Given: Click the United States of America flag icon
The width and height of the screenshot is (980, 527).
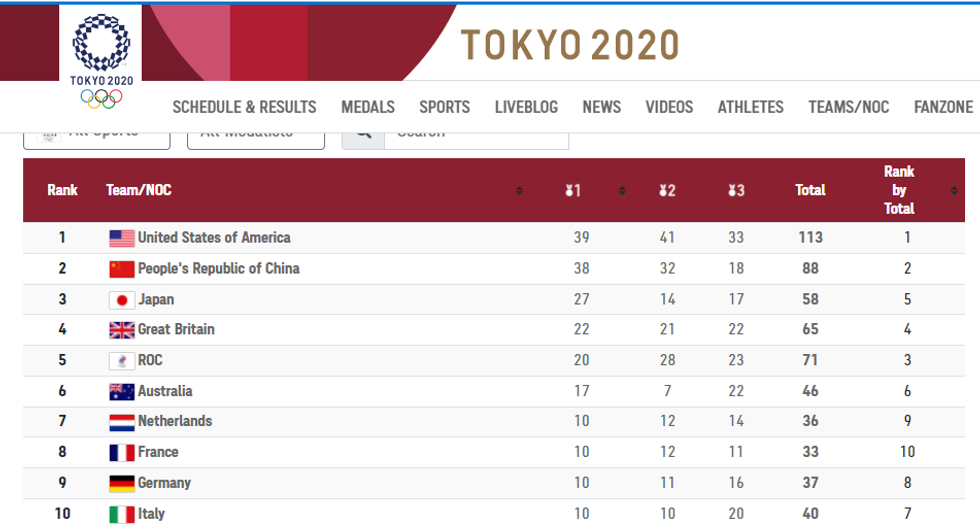Looking at the screenshot, I should [x=121, y=238].
